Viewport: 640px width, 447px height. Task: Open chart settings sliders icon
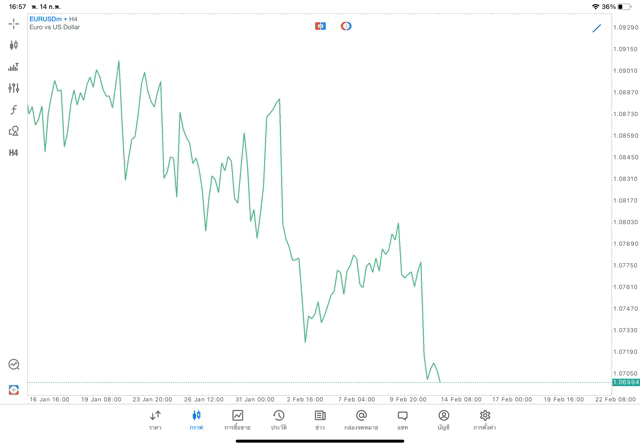coord(14,88)
